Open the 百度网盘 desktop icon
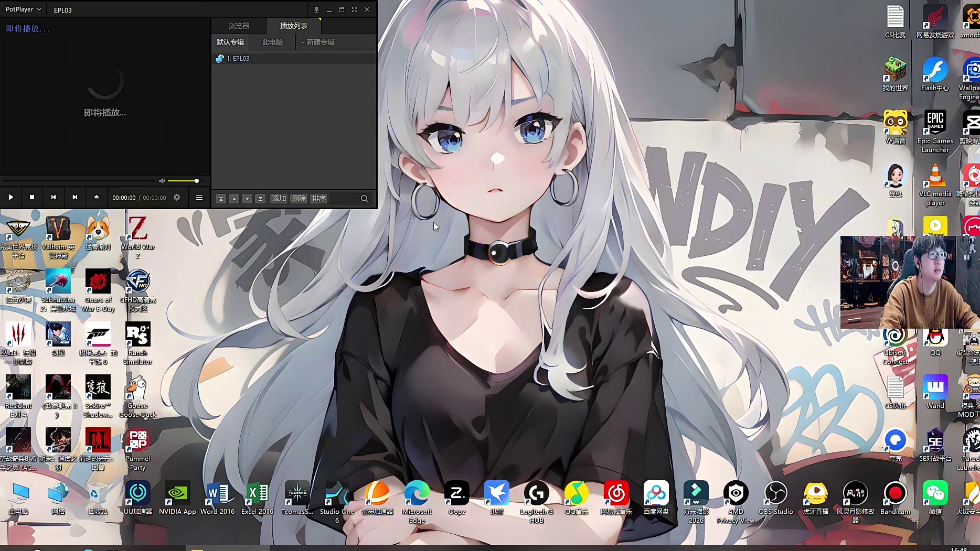Screen dimensions: 980x551 coord(656,498)
